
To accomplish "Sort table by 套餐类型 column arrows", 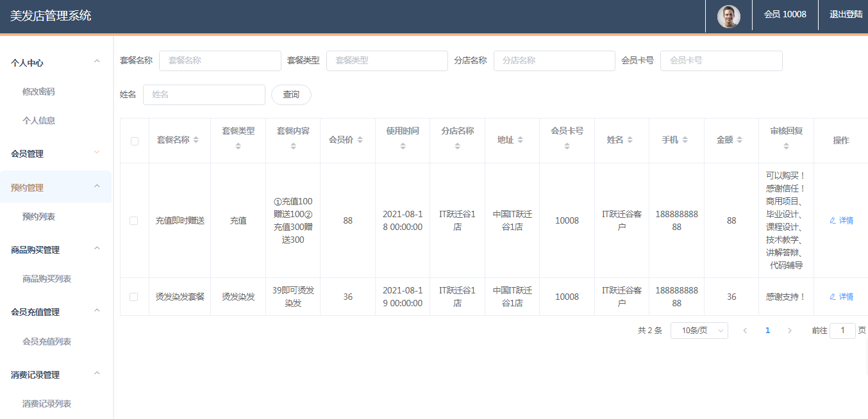I will [x=238, y=146].
